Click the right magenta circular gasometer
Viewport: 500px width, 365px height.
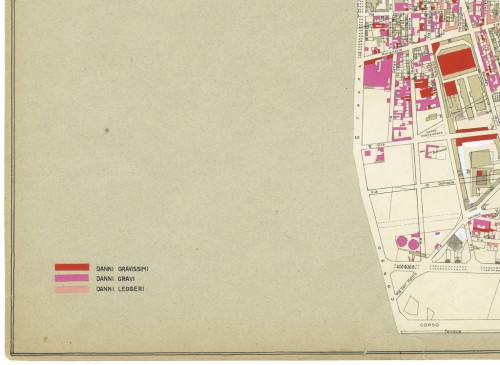coord(413,244)
